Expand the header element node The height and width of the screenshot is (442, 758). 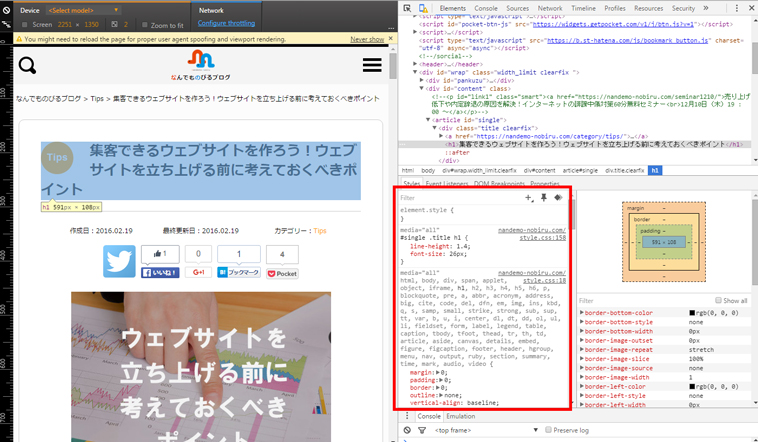(x=415, y=64)
